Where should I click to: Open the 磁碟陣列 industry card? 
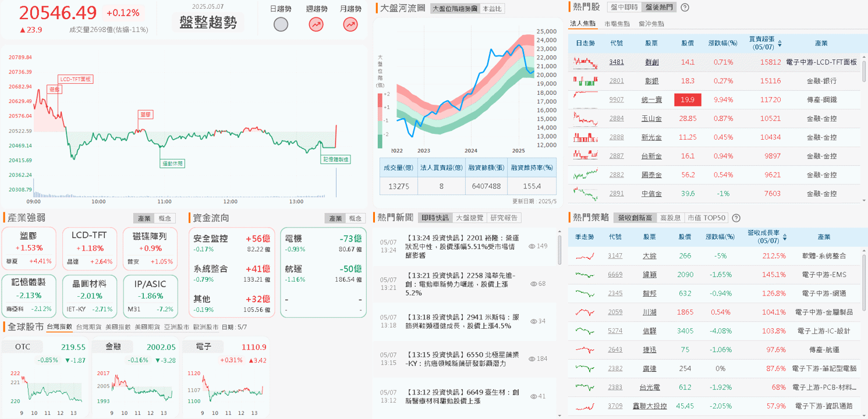click(150, 248)
